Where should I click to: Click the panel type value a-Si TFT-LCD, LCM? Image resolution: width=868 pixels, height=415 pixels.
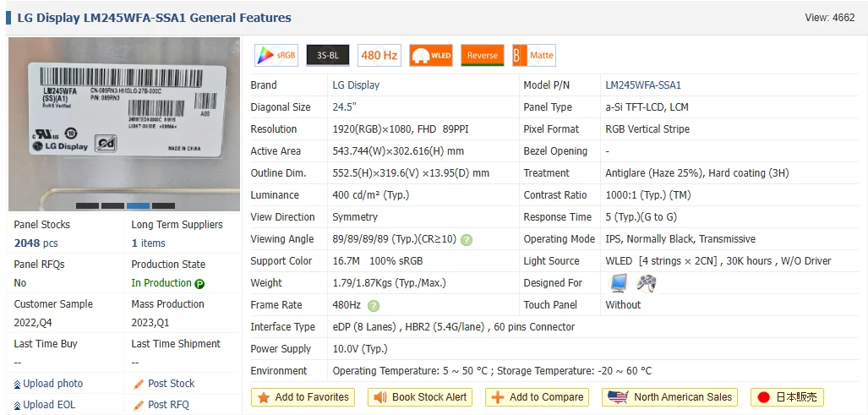647,107
